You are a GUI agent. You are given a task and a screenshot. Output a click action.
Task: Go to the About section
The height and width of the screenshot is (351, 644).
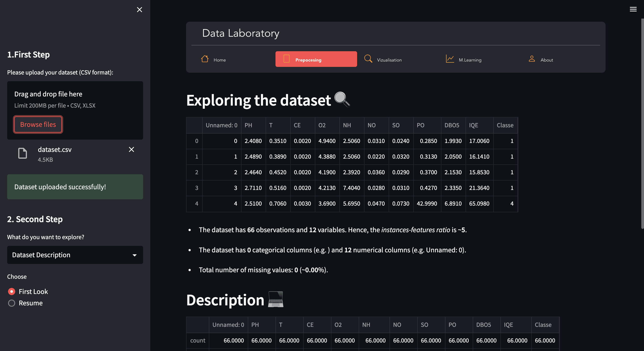click(547, 60)
